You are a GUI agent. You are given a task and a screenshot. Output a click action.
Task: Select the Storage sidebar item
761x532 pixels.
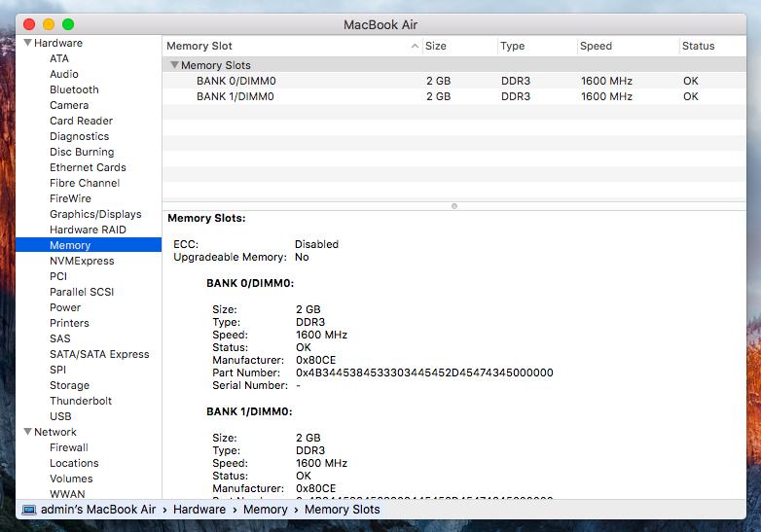pyautogui.click(x=69, y=385)
